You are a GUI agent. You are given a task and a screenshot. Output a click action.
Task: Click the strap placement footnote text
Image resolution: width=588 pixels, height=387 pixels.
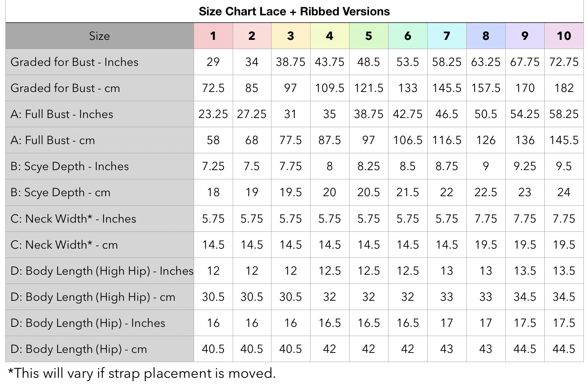(142, 373)
